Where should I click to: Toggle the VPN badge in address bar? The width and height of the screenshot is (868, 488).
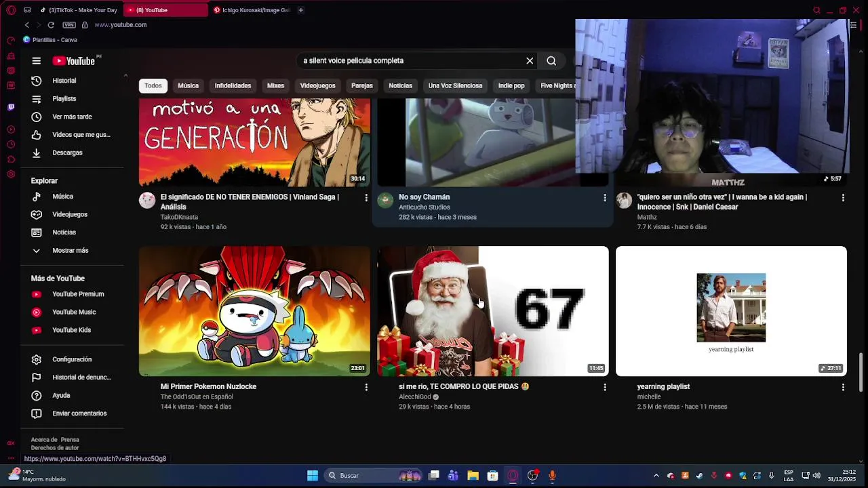tap(69, 25)
